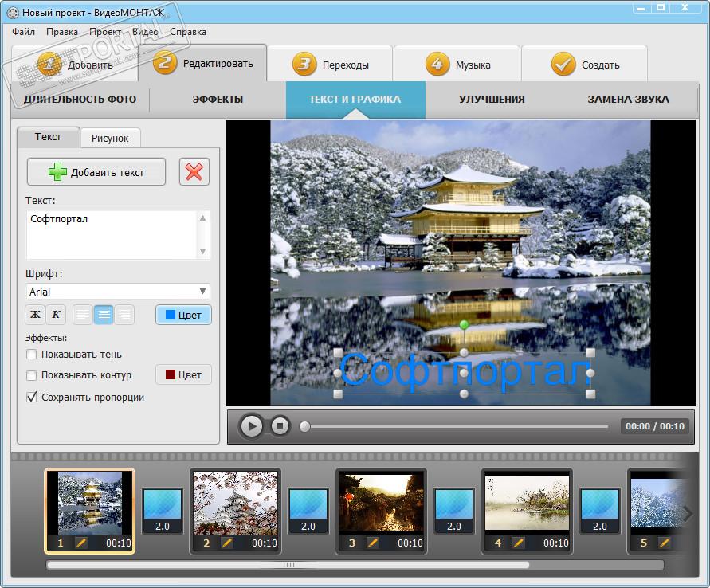The image size is (710, 588).
Task: Open transition 2.0 between clips 4 and 5
Action: coord(600,511)
